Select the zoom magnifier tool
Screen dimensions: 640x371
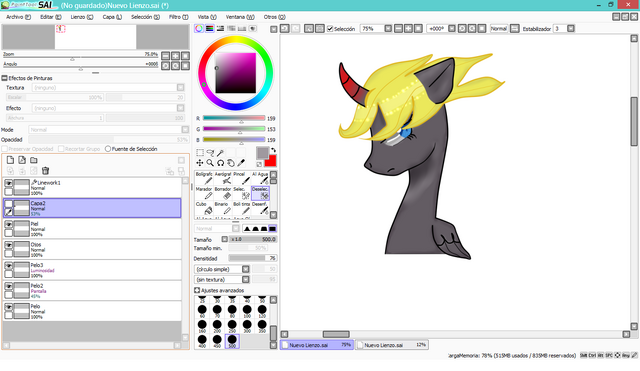210,163
